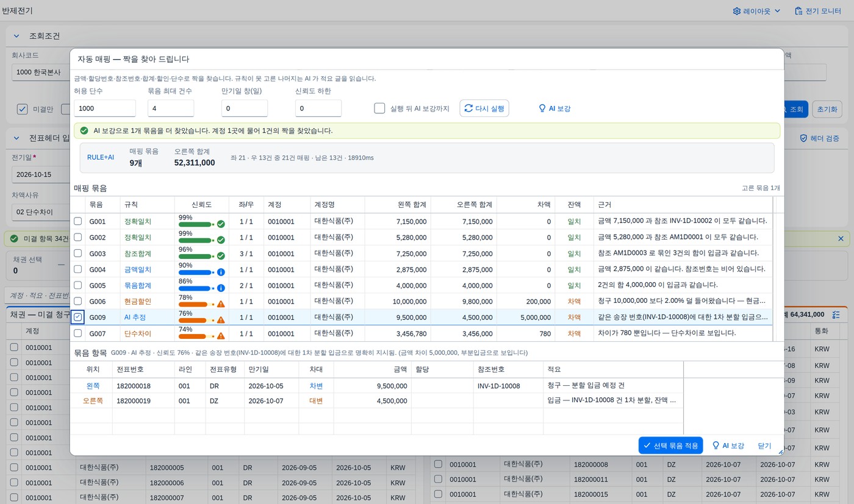The width and height of the screenshot is (854, 504).
Task: Sort by the 신뢰도 column header
Action: 201,205
